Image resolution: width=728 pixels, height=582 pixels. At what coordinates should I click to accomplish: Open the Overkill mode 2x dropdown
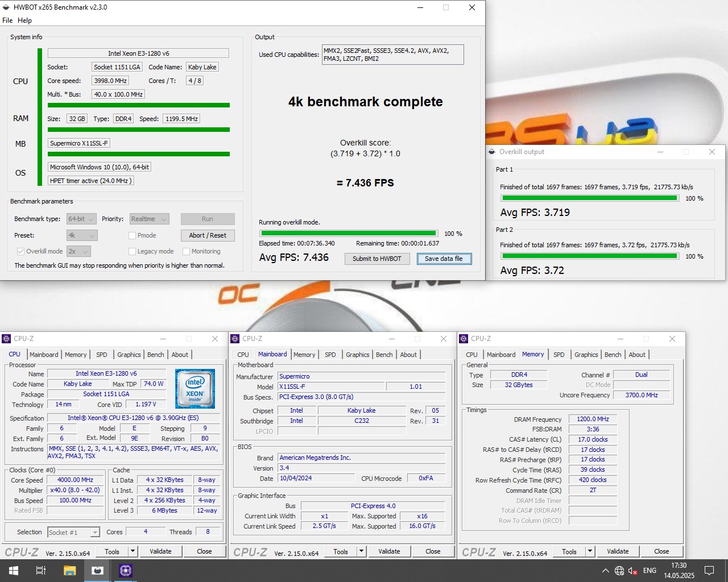point(78,251)
